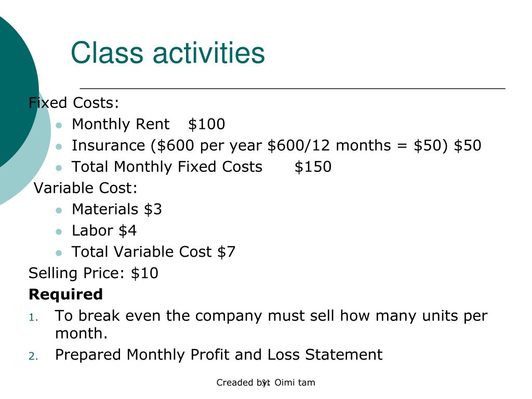Click the "Materials $3" line
Viewport: 532px width, 399px height.
click(x=117, y=209)
